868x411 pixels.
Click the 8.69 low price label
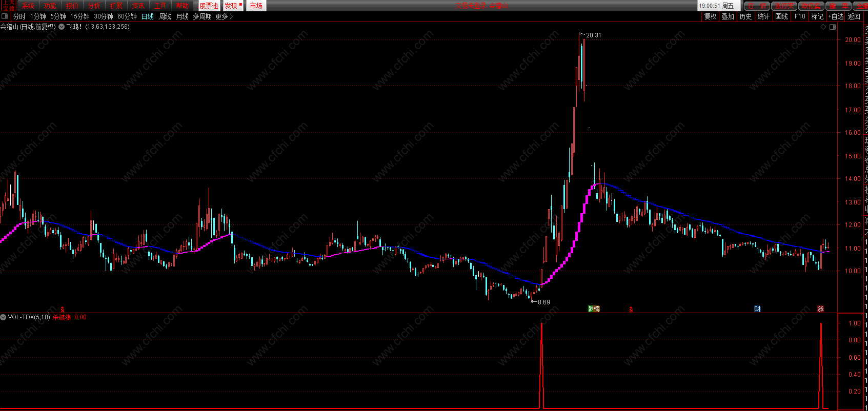(x=543, y=302)
